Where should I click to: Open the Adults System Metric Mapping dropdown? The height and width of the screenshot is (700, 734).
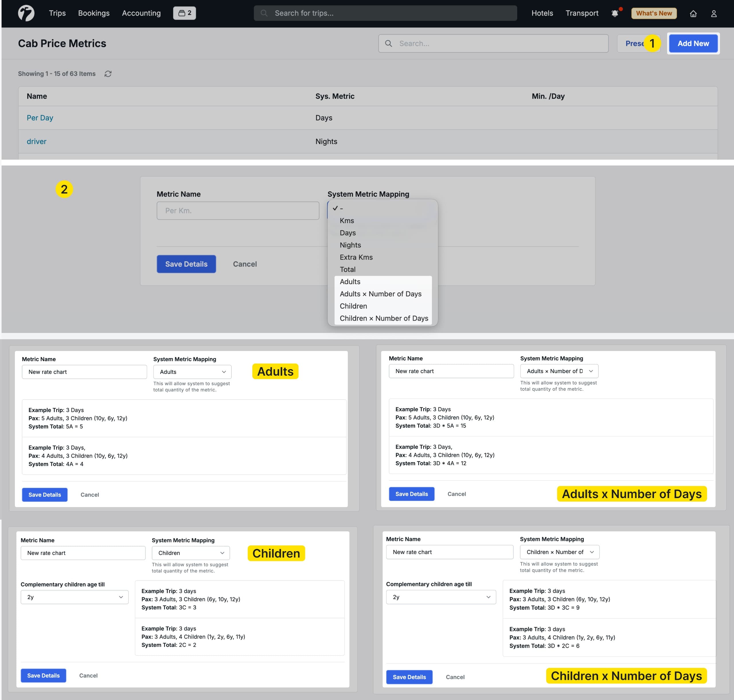pos(192,372)
